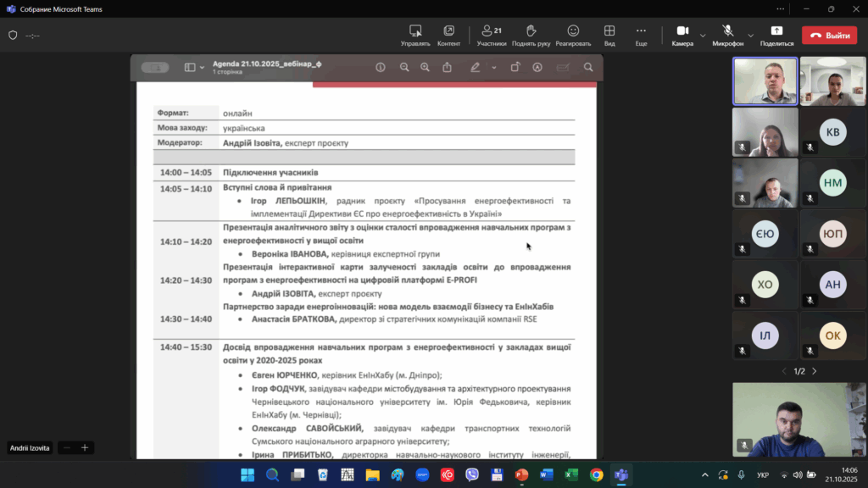Open the Контент content view
The width and height of the screenshot is (868, 488).
(x=448, y=35)
